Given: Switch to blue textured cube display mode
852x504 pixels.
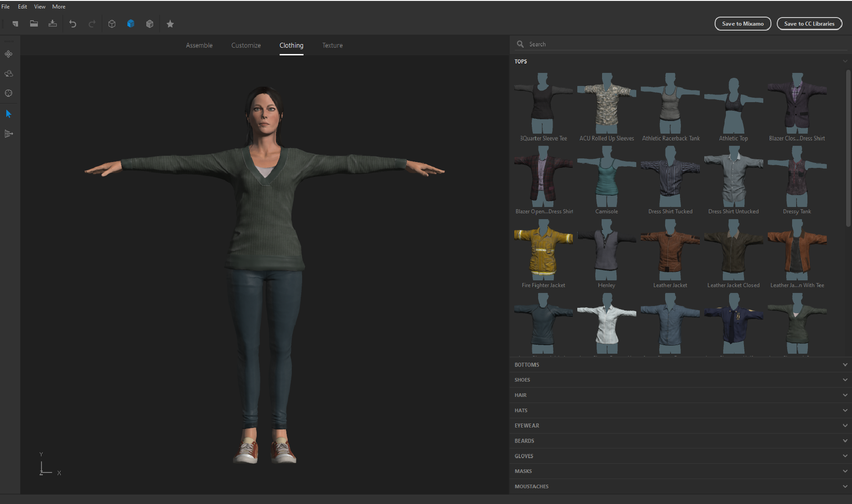Looking at the screenshot, I should tap(131, 24).
